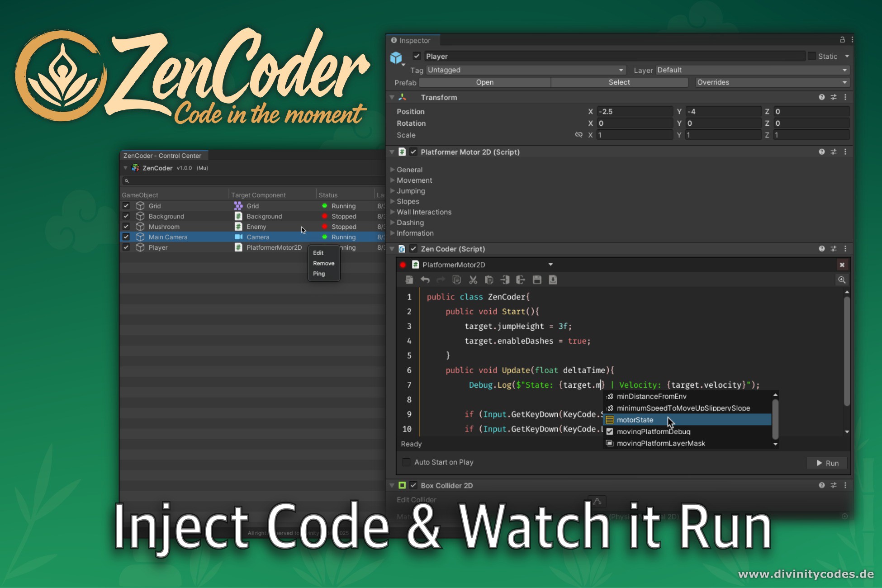Click the Cut (scissors) icon in the editor
882x588 pixels.
coord(473,280)
